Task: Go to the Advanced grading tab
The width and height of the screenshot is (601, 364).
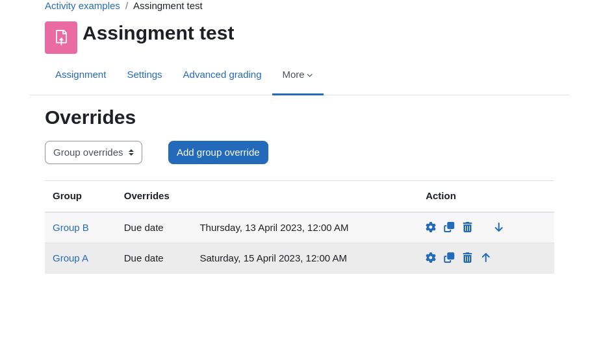Action: click(x=222, y=75)
